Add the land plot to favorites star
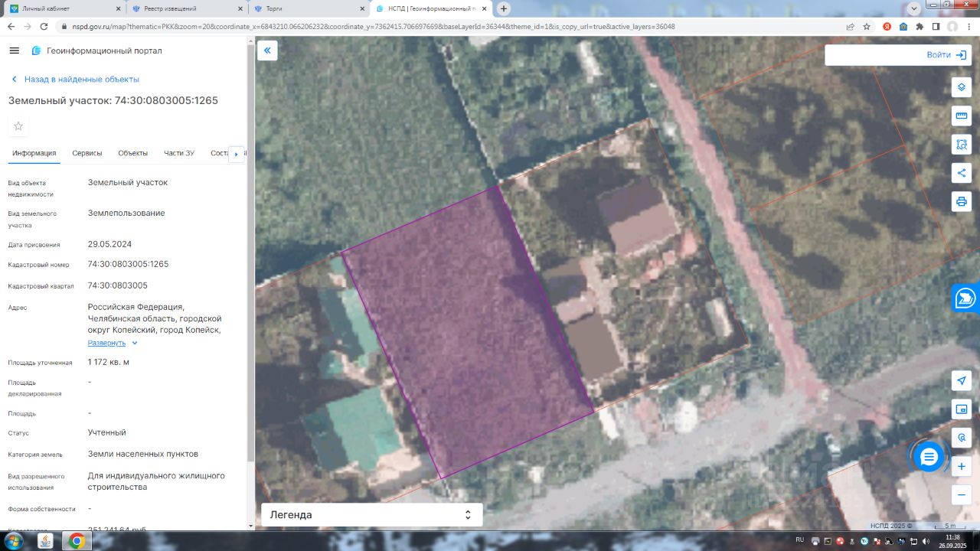Image resolution: width=980 pixels, height=551 pixels. point(18,126)
